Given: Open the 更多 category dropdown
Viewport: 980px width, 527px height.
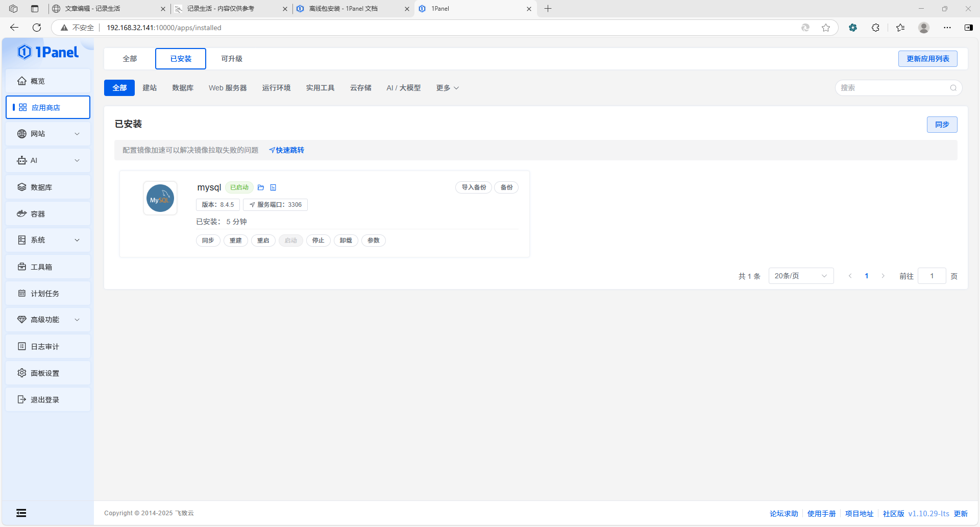Looking at the screenshot, I should 447,88.
